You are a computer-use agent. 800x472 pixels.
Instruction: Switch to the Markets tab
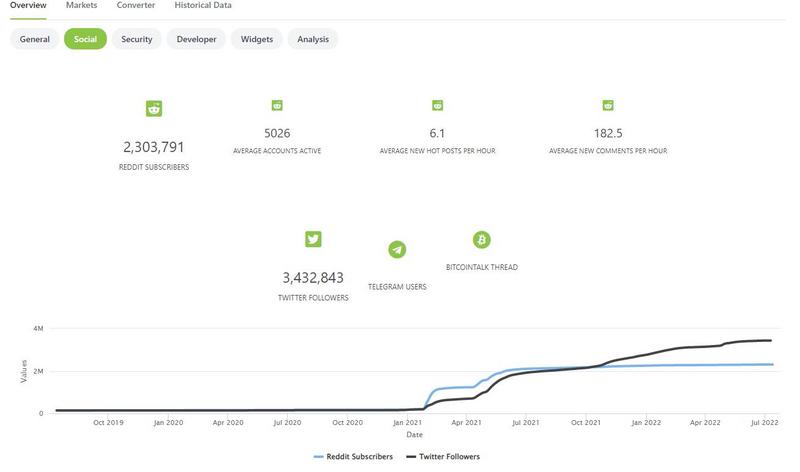click(x=81, y=6)
